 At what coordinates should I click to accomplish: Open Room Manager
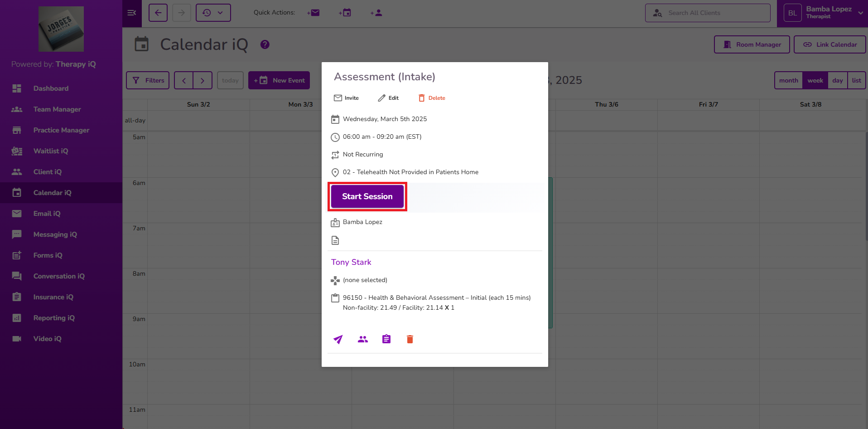point(752,44)
